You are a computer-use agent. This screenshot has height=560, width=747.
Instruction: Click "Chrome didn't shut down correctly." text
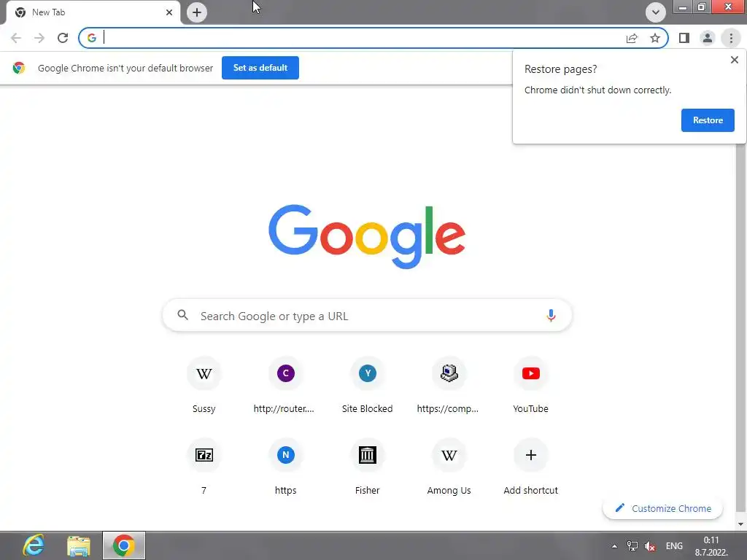pyautogui.click(x=597, y=90)
